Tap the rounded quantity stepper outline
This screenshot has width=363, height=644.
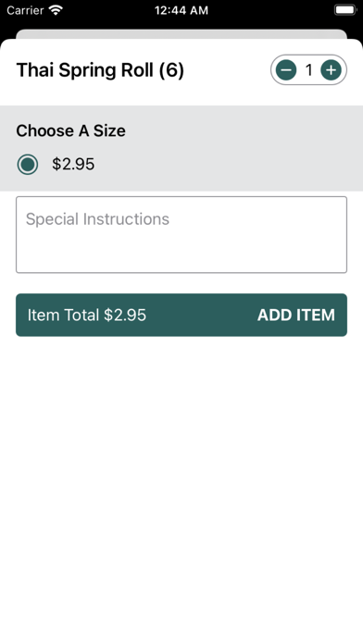(x=308, y=70)
